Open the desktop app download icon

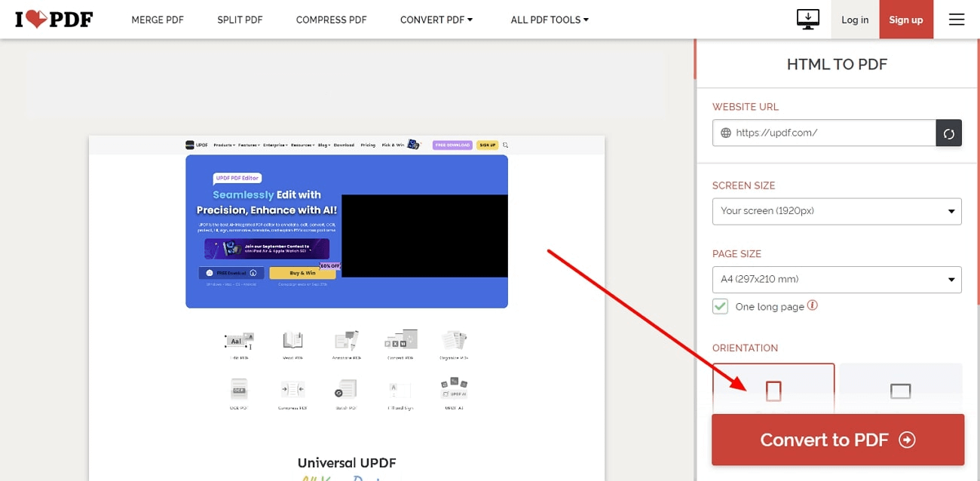pos(808,20)
